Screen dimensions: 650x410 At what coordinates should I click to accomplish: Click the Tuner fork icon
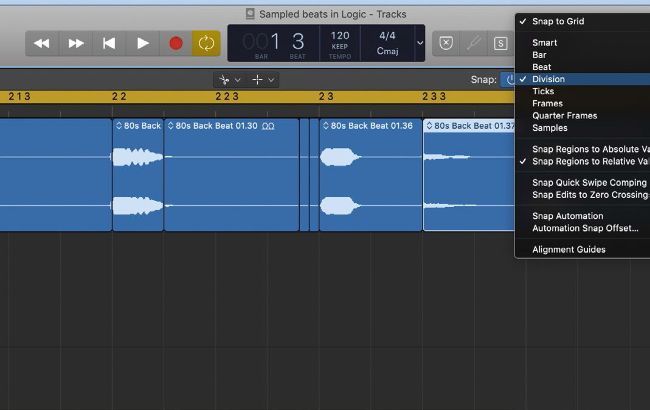(x=473, y=43)
